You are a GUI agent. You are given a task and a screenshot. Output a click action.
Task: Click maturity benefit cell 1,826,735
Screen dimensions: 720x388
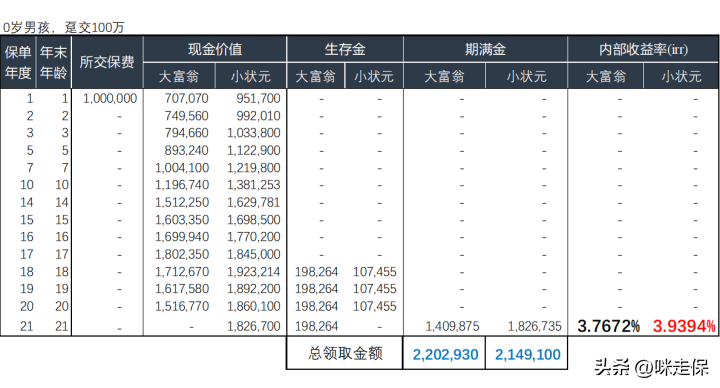(534, 326)
